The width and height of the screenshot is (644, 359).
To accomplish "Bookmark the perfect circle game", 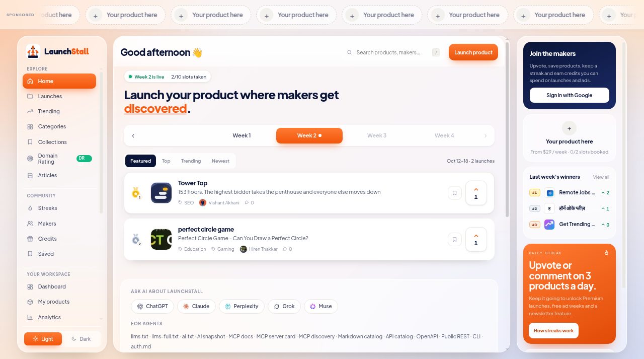I will [455, 240].
